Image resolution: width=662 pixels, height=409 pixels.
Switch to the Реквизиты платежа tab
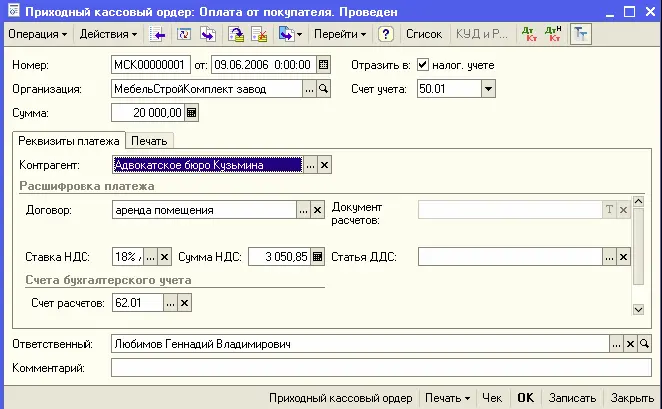tap(69, 141)
